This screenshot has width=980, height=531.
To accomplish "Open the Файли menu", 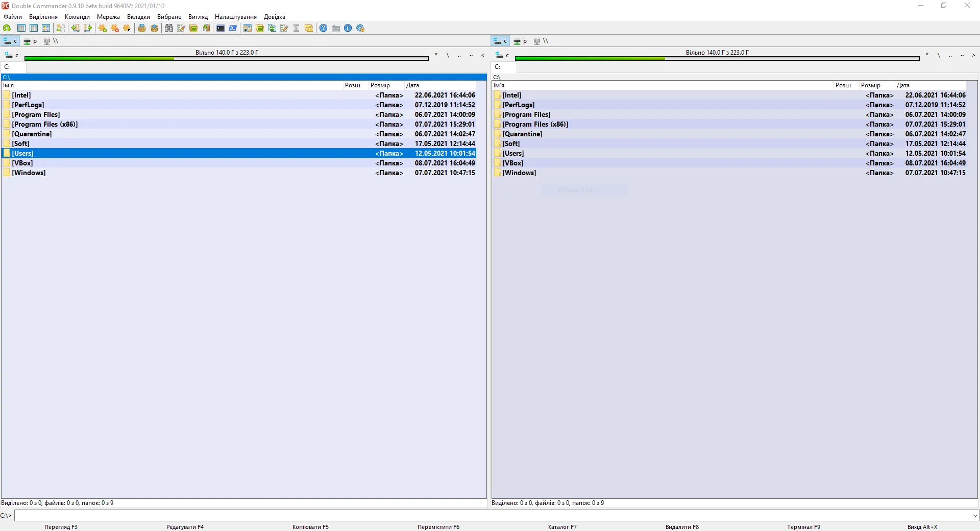I will pyautogui.click(x=13, y=17).
